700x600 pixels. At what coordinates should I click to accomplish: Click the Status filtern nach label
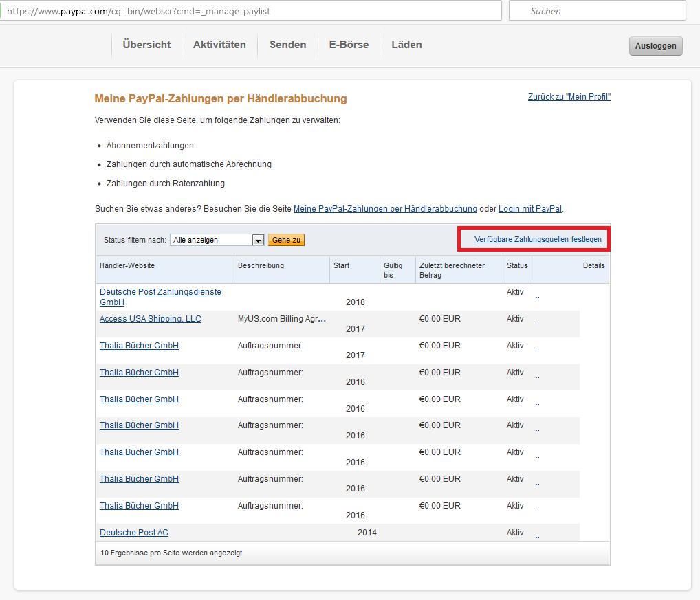[x=135, y=240]
